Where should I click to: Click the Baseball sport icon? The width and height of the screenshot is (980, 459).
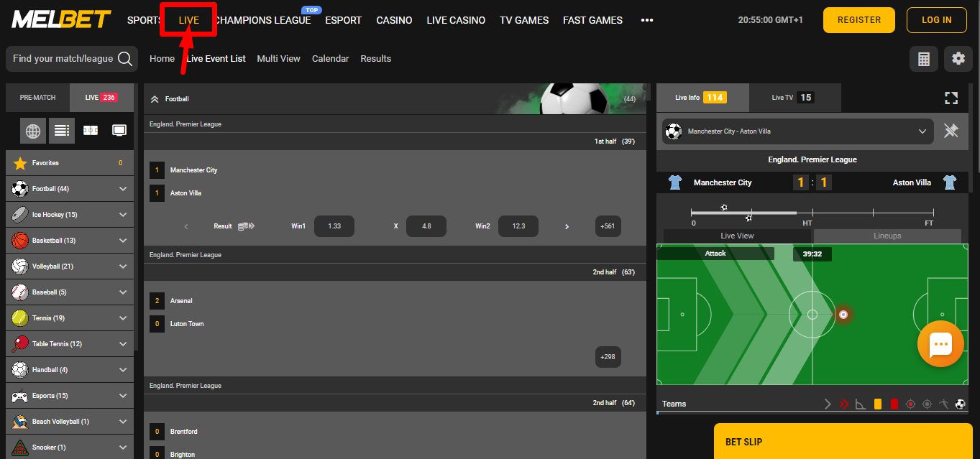[20, 292]
